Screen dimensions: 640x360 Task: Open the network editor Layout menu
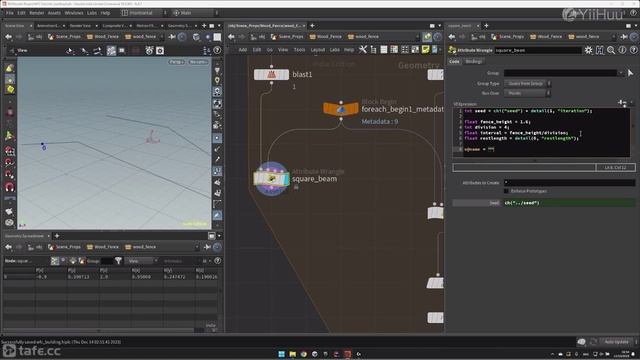(x=318, y=50)
